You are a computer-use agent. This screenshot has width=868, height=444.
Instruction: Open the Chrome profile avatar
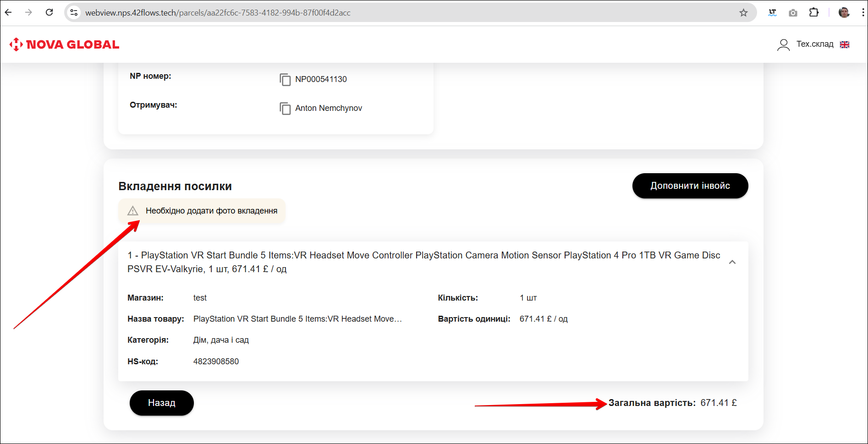(x=844, y=13)
